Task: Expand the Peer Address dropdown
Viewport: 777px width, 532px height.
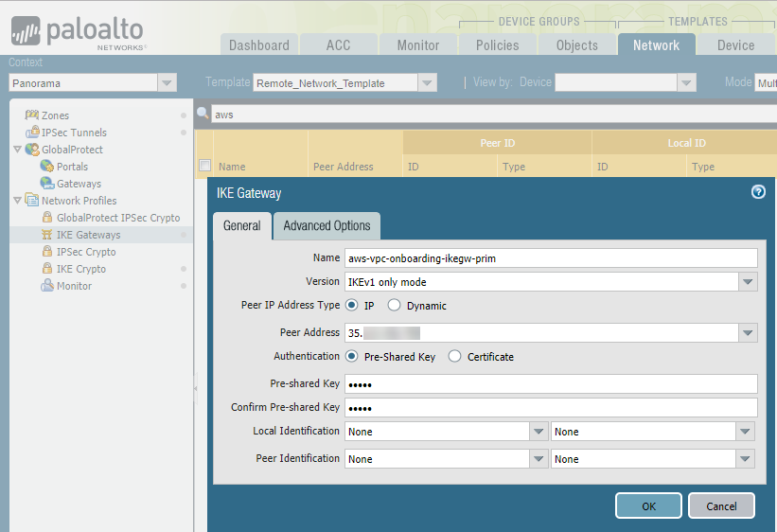Action: [749, 333]
